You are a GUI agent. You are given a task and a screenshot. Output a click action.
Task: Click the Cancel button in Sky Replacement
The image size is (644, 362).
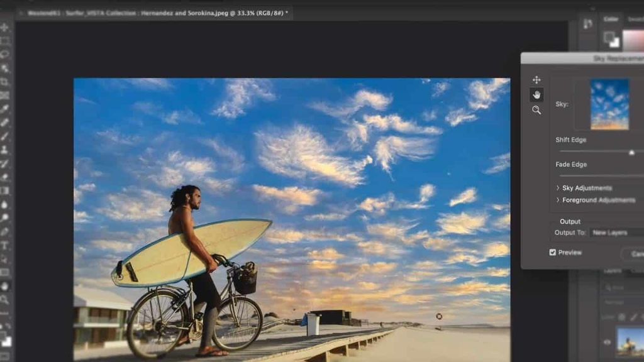tap(634, 254)
